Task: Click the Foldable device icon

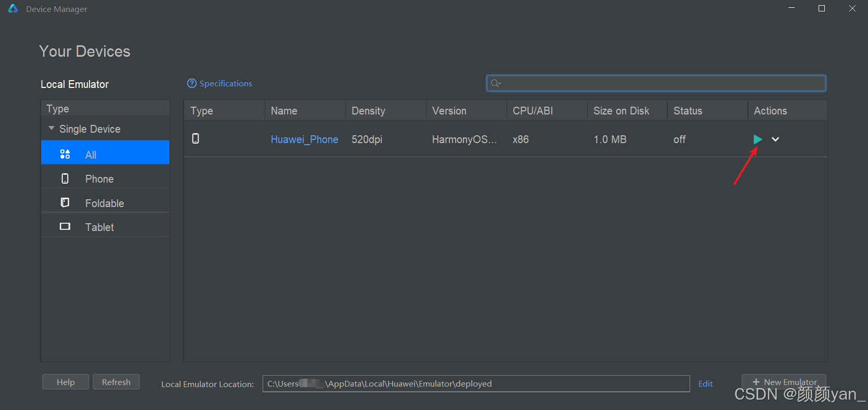Action: point(65,202)
